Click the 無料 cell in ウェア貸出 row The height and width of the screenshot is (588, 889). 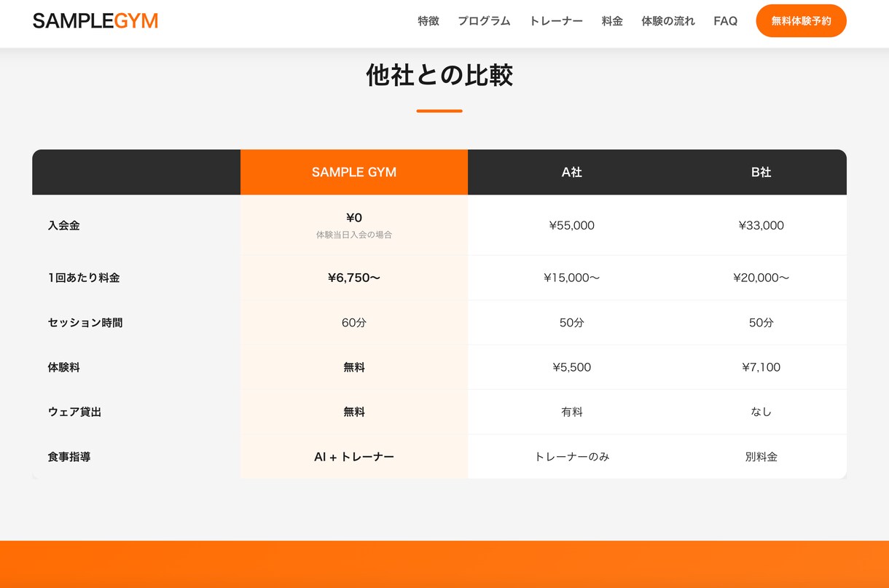click(x=354, y=412)
